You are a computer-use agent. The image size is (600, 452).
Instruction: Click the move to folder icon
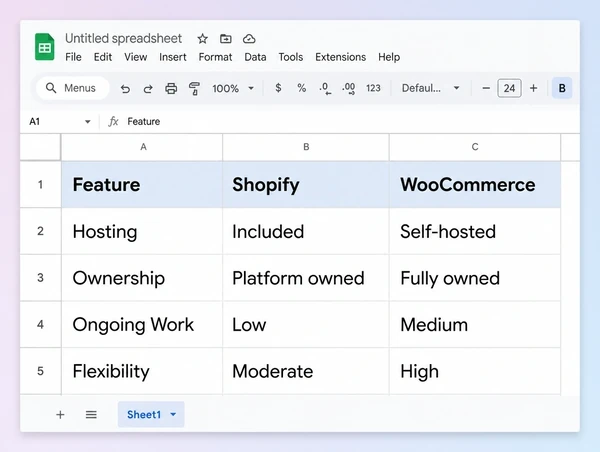coord(226,39)
